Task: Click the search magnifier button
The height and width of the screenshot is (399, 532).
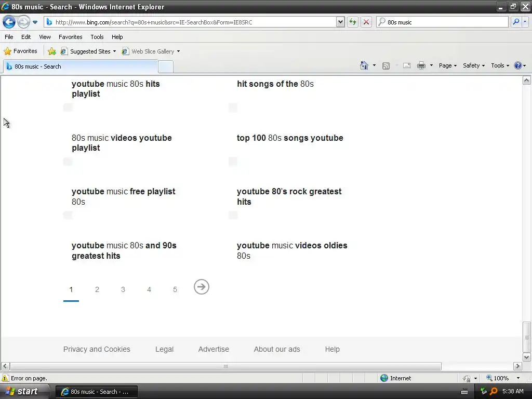Action: 516,22
